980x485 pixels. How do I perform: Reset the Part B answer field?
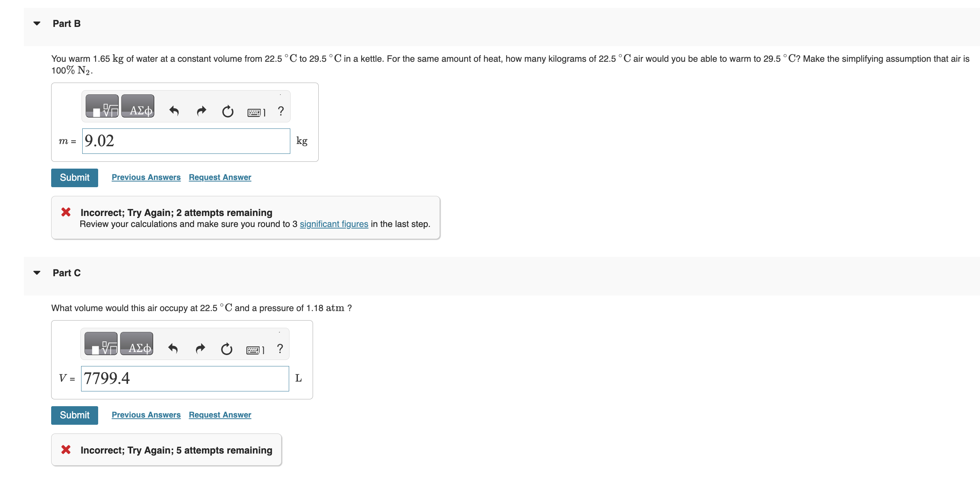pos(227,112)
